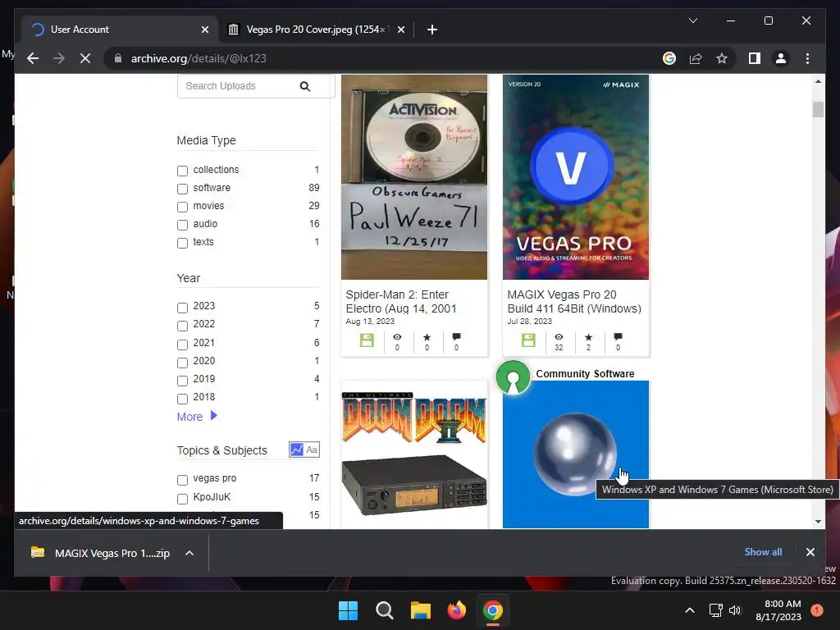Enable the vegas pro topic filter
This screenshot has height=630, width=840.
tap(182, 479)
